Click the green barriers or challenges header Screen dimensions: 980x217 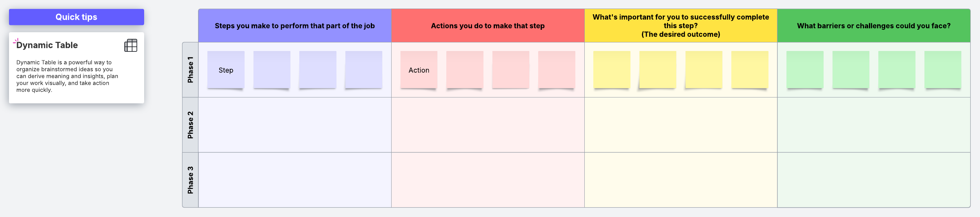(x=874, y=26)
